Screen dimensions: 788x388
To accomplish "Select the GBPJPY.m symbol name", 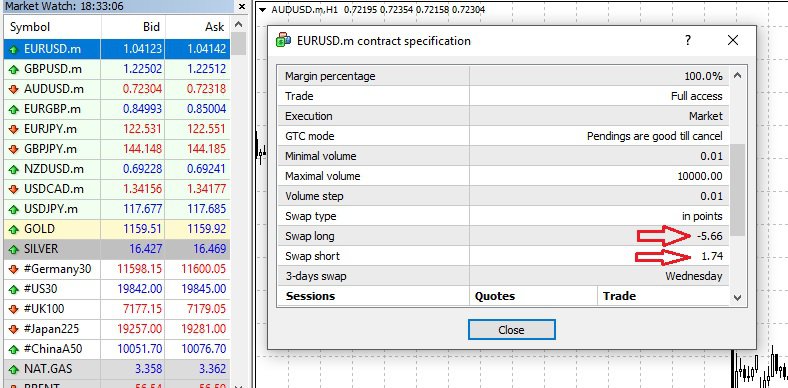I will (50, 149).
